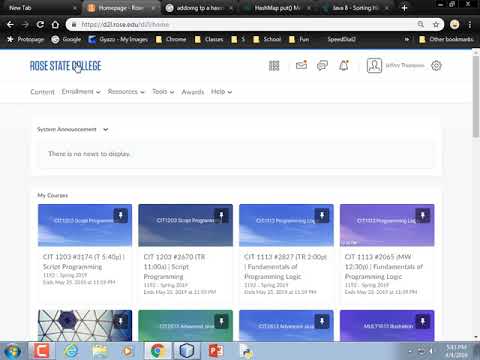
Task: Open the School bookmark folder
Action: 267,39
